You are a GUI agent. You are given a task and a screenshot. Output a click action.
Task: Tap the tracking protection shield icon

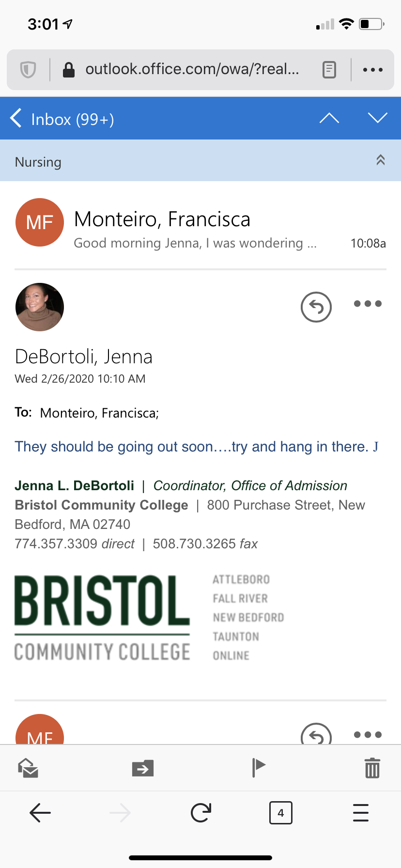[28, 70]
